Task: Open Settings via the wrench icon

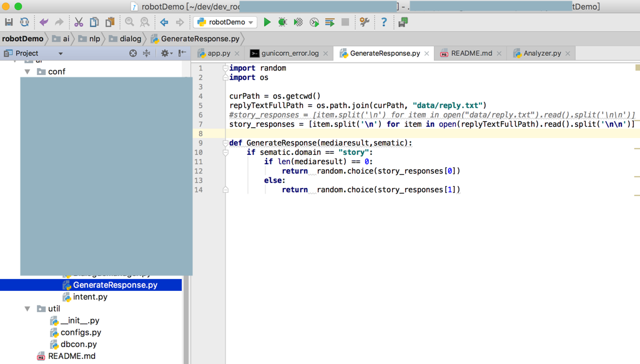Action: [364, 22]
